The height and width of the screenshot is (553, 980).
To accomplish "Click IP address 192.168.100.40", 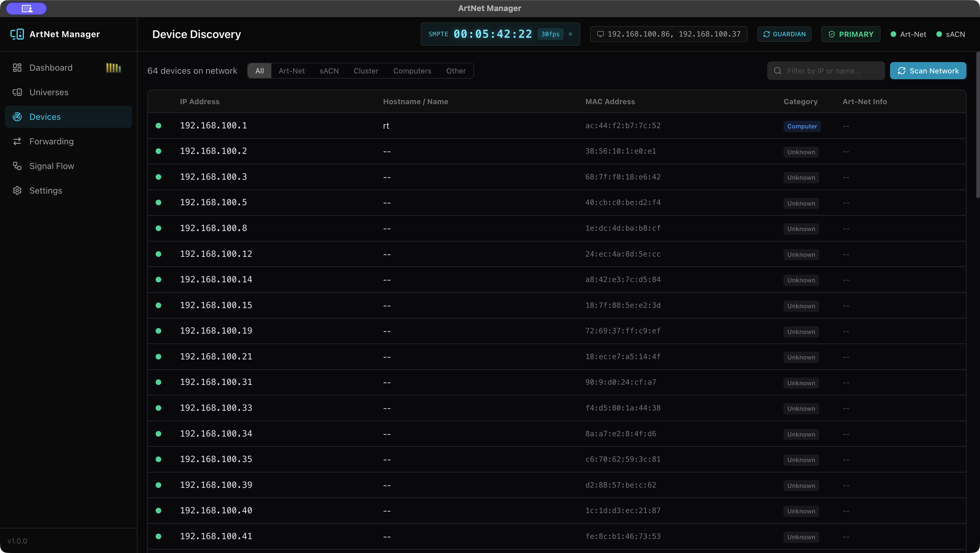I will pyautogui.click(x=216, y=510).
